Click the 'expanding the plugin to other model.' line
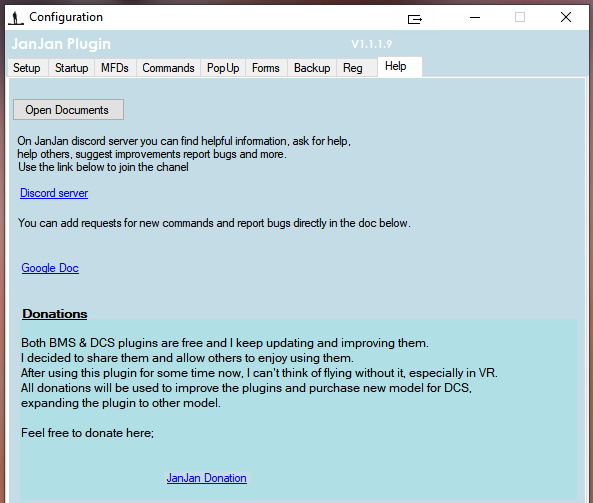This screenshot has width=593, height=503. (x=121, y=403)
